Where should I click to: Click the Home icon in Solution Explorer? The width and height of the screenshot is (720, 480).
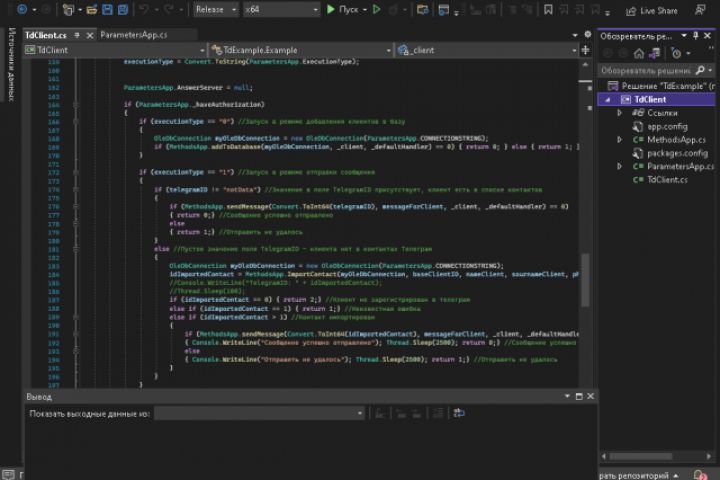(x=639, y=54)
